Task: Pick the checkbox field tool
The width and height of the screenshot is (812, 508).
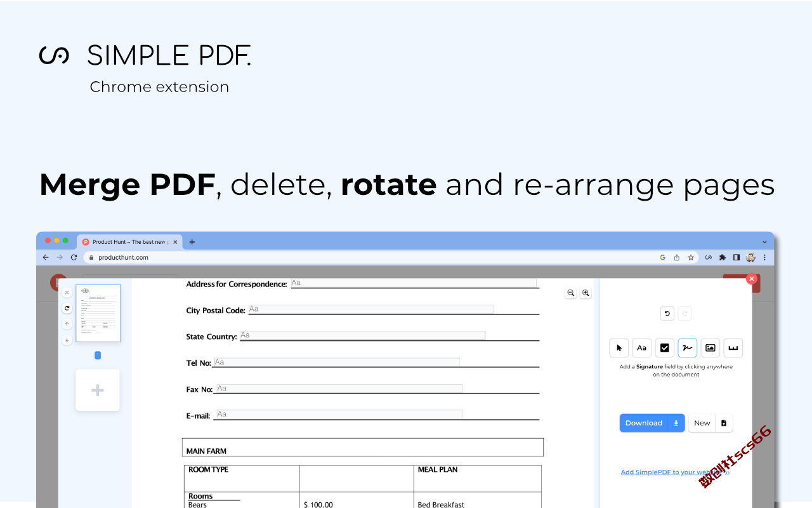Action: [665, 348]
